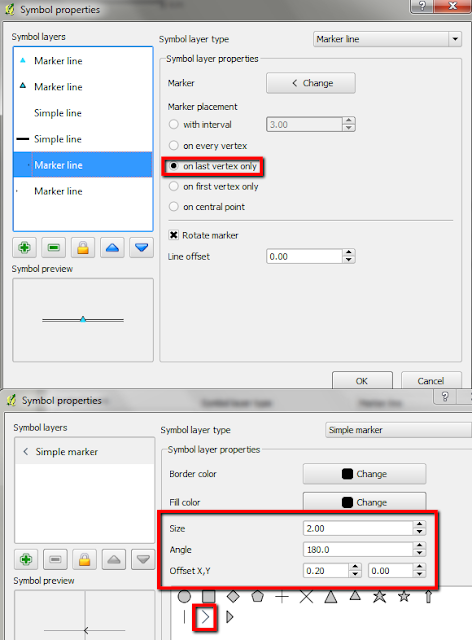Click the Angle field showing 180.0
Image resolution: width=472 pixels, height=640 pixels.
click(358, 550)
